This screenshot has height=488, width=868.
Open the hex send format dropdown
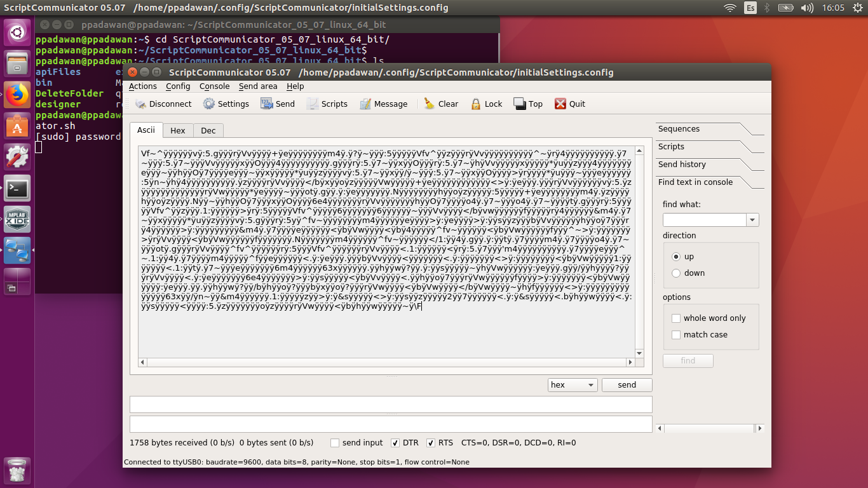pyautogui.click(x=573, y=385)
